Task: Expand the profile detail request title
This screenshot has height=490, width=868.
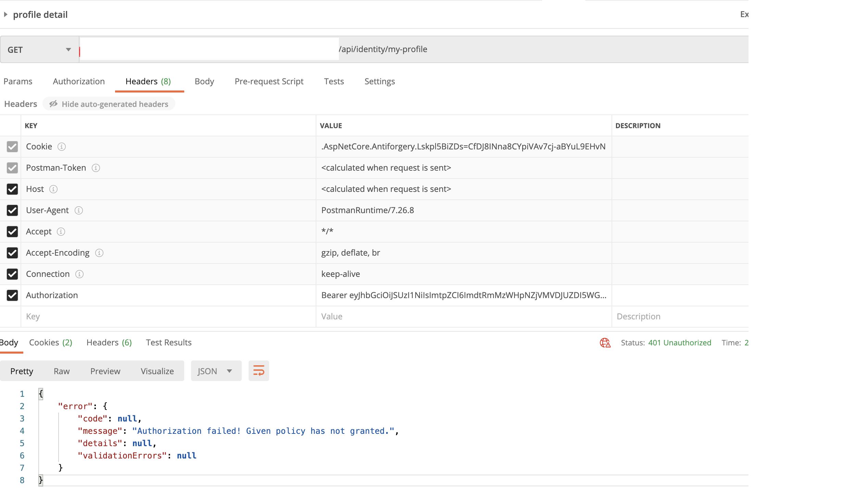Action: tap(5, 14)
